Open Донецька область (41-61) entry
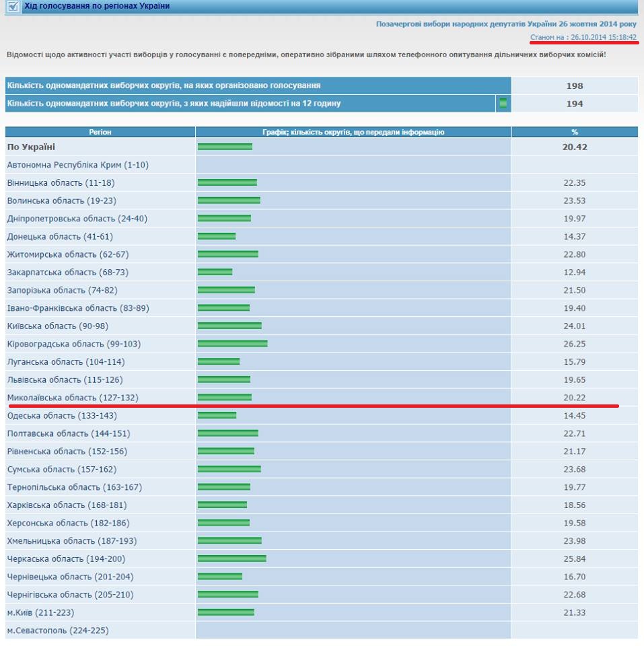The height and width of the screenshot is (646, 644). pos(60,237)
